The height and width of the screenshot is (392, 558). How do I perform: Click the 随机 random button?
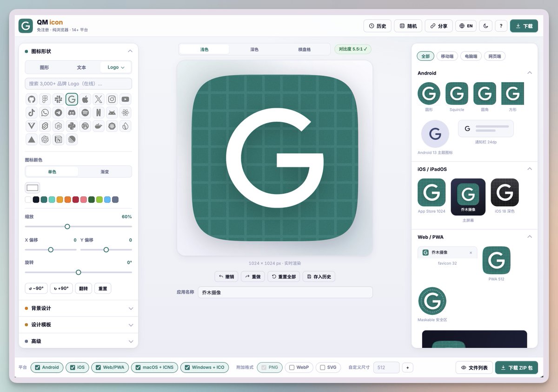(408, 26)
